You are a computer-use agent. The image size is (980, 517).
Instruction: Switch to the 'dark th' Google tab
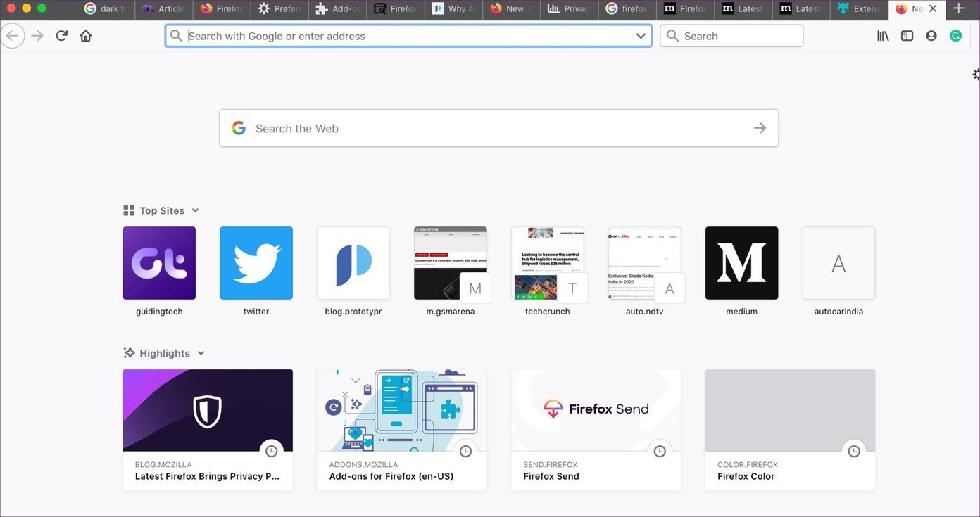107,9
